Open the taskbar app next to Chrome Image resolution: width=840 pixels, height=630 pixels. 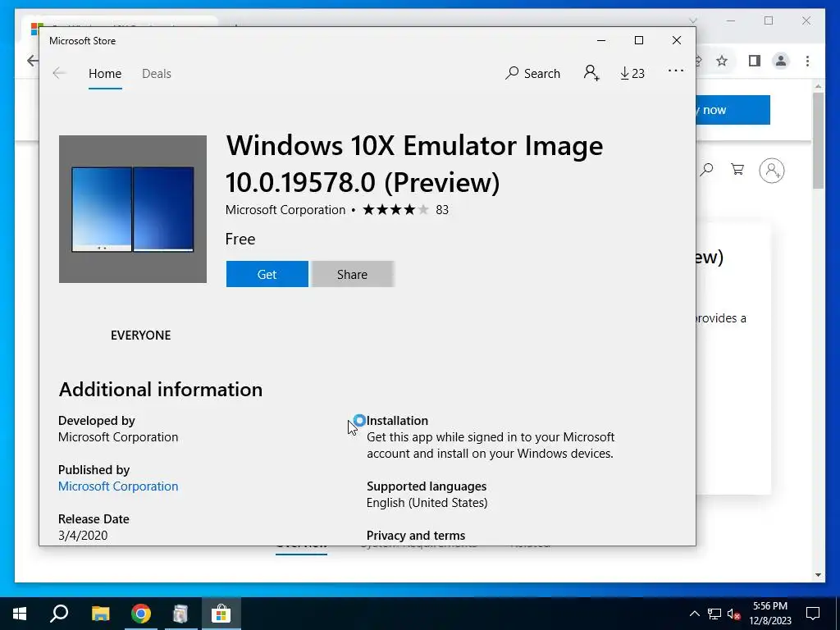coord(180,614)
